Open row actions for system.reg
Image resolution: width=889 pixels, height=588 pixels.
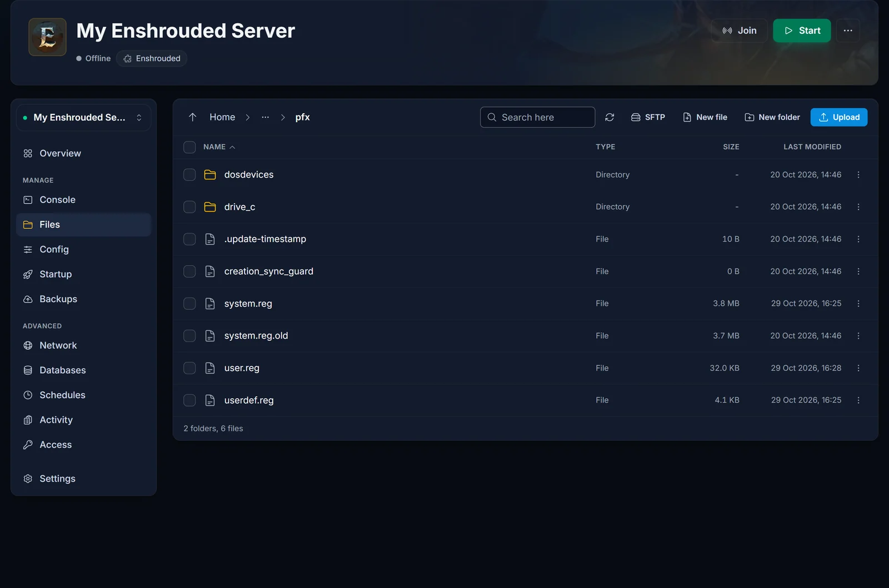coord(858,304)
